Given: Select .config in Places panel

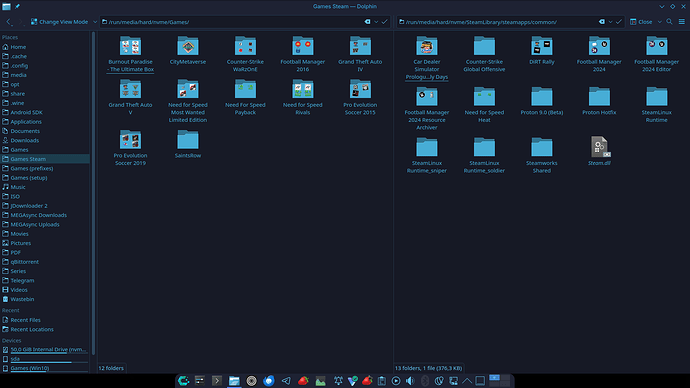Looking at the screenshot, I should pyautogui.click(x=45, y=66).
